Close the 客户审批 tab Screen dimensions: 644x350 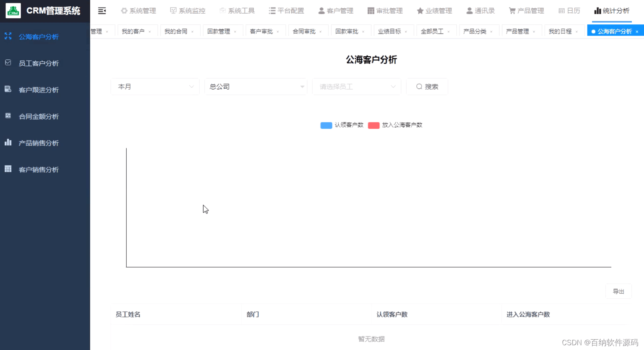278,31
